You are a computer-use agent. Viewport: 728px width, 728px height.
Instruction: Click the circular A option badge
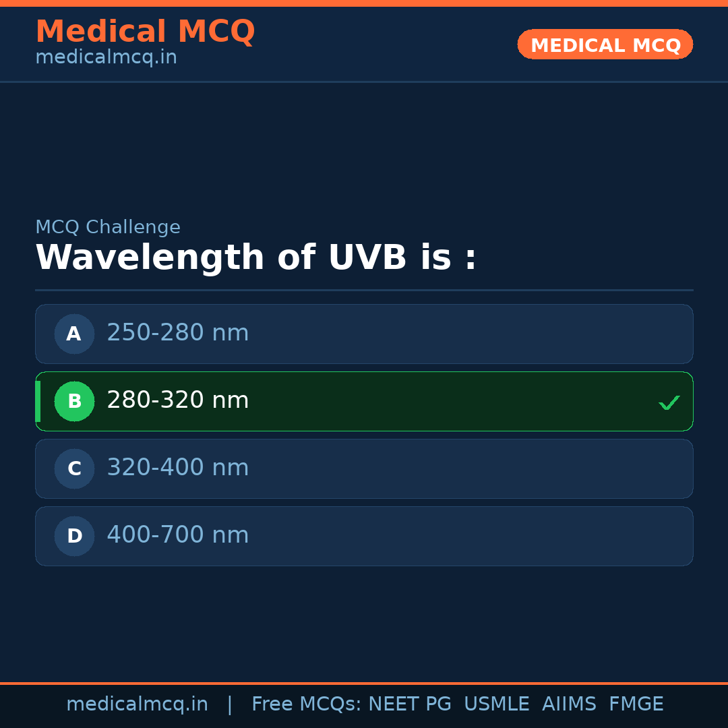(x=74, y=334)
